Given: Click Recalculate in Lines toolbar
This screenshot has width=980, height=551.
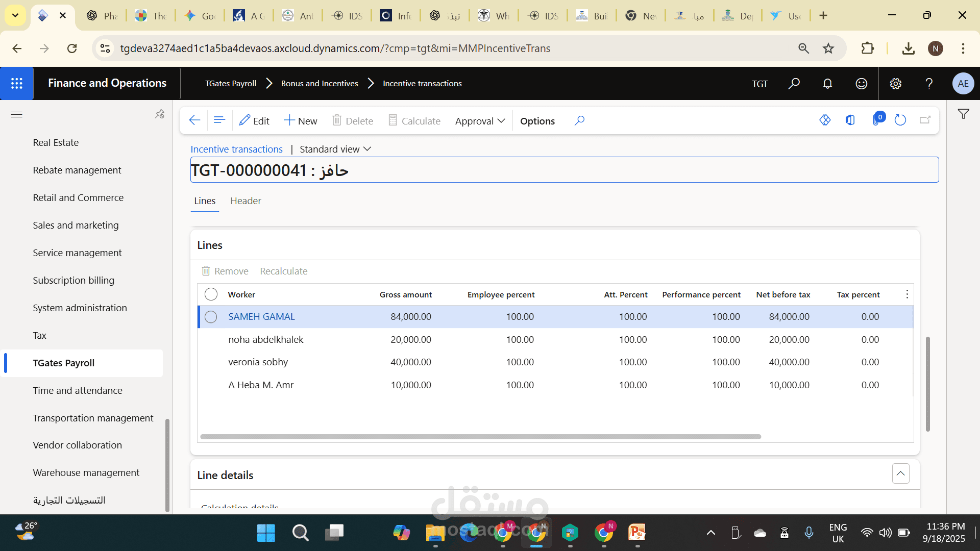Looking at the screenshot, I should [284, 271].
